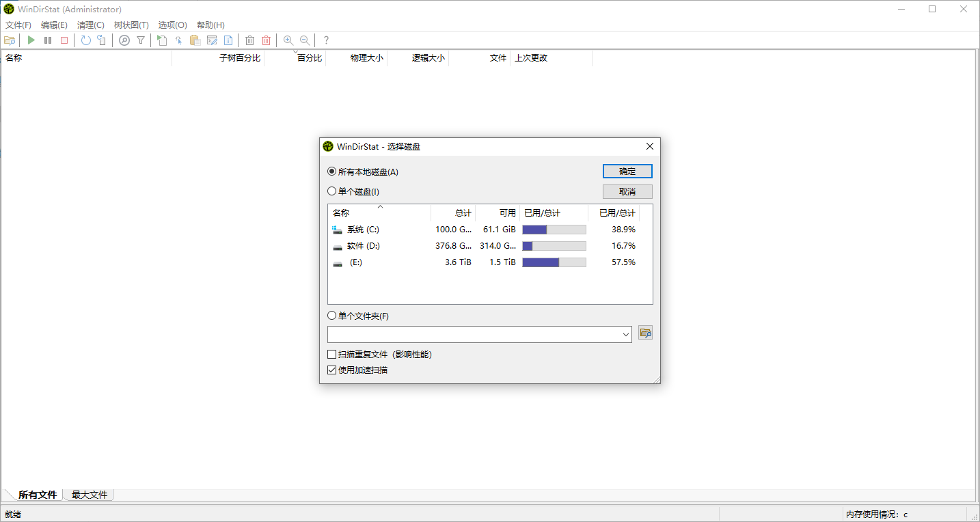Viewport: 980px width, 522px height.
Task: Pause scanning via the pause icon
Action: (x=47, y=40)
